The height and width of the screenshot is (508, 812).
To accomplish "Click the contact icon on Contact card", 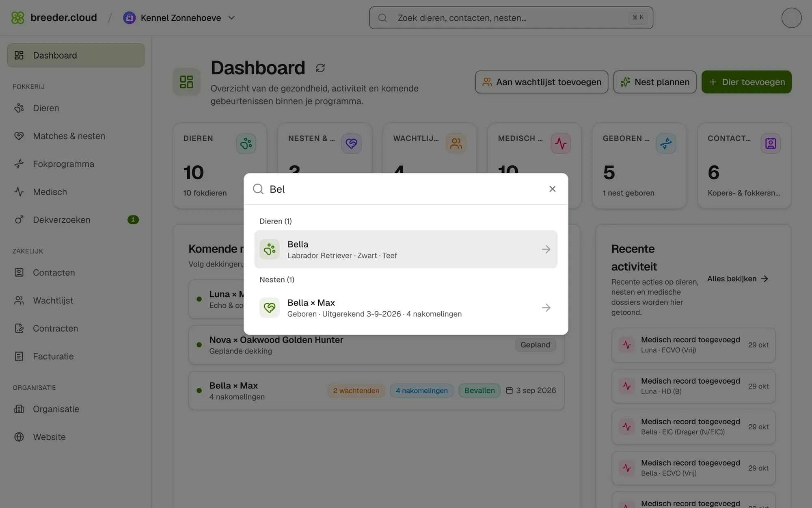I will click(771, 143).
